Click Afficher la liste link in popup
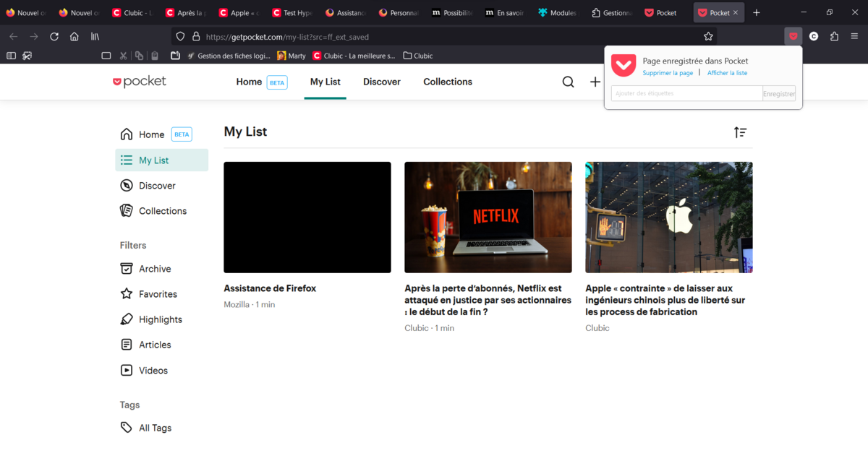Image resolution: width=868 pixels, height=461 pixels. coord(728,73)
